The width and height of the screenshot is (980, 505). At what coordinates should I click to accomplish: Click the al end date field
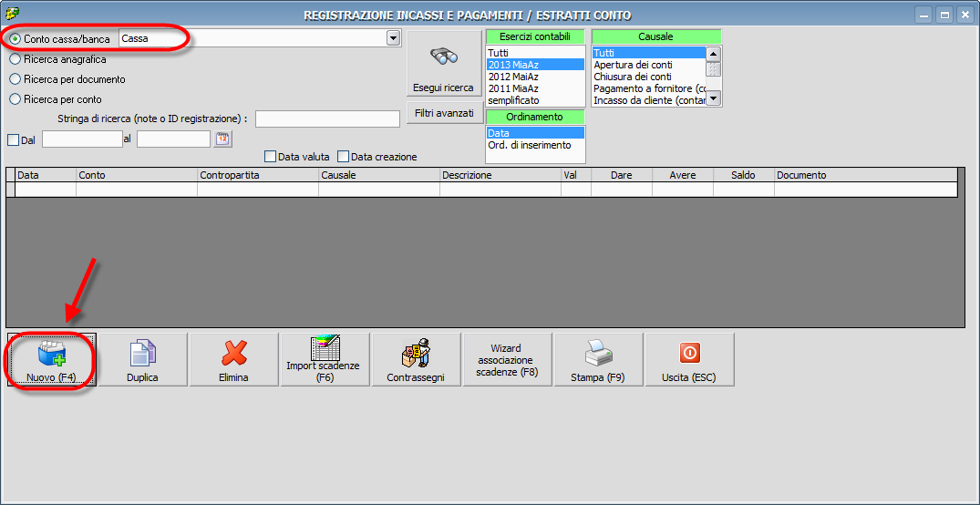(x=174, y=139)
